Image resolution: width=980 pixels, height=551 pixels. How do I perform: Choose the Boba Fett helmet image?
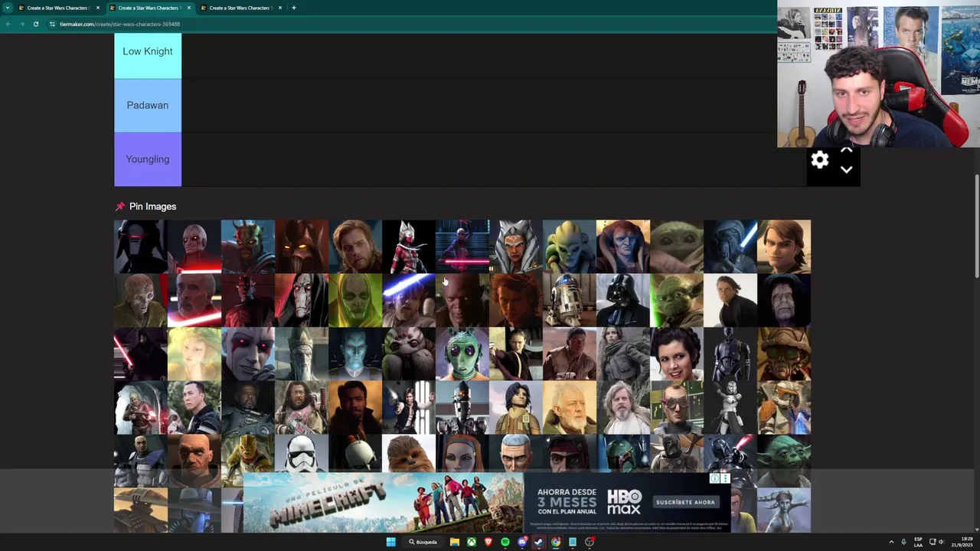click(x=623, y=452)
